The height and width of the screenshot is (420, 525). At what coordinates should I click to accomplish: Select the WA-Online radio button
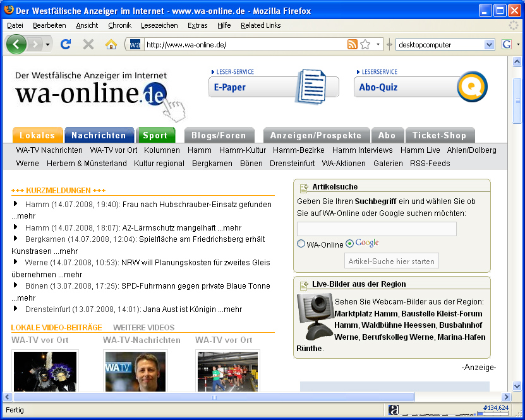click(301, 244)
